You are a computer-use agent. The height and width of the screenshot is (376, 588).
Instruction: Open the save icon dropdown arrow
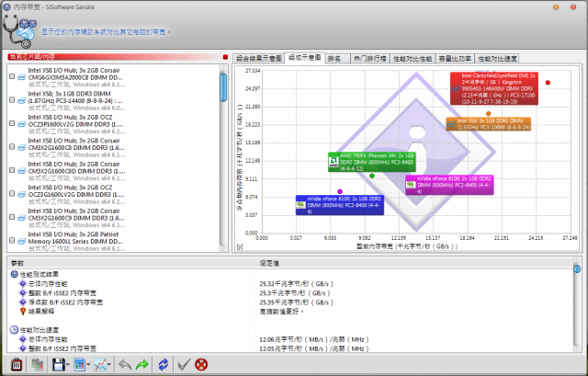tap(68, 364)
